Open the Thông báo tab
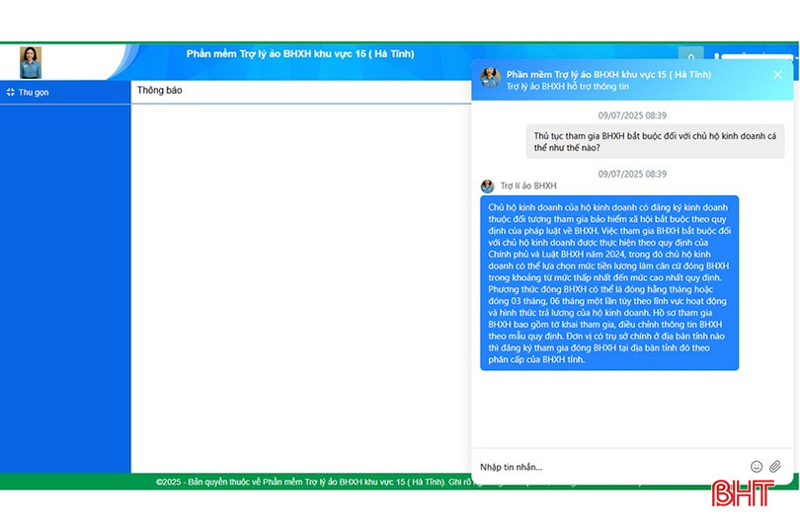The image size is (800, 532). pyautogui.click(x=159, y=90)
